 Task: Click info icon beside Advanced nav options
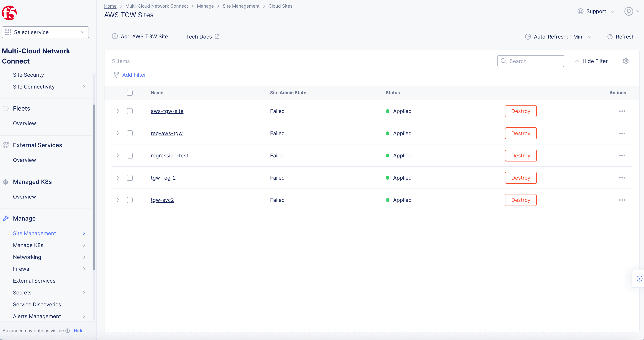coord(67,331)
